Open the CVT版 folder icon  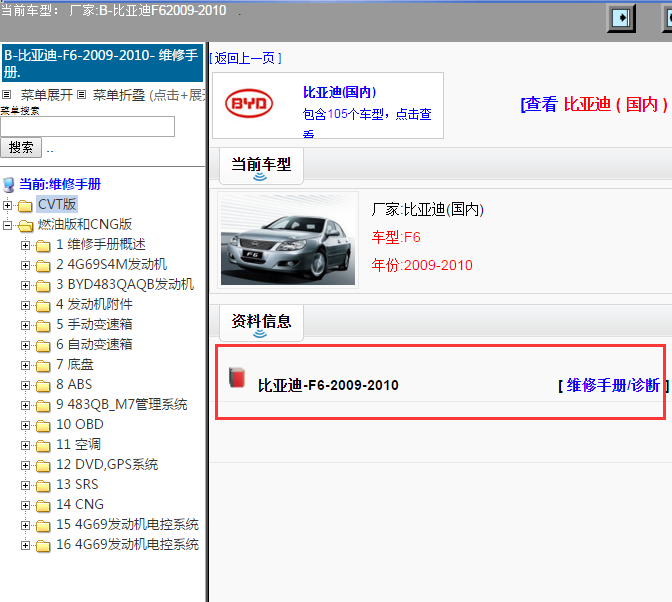(25, 206)
